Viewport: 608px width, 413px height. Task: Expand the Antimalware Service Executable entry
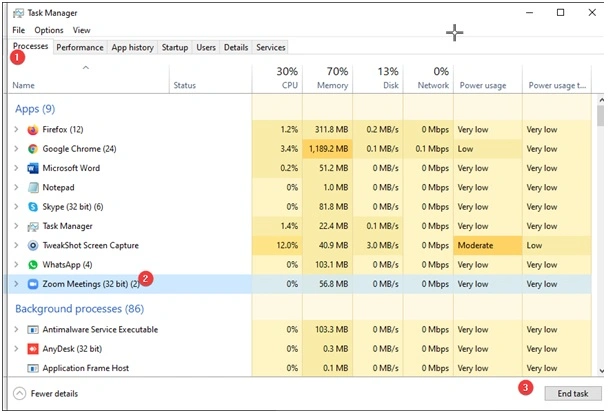tap(16, 330)
